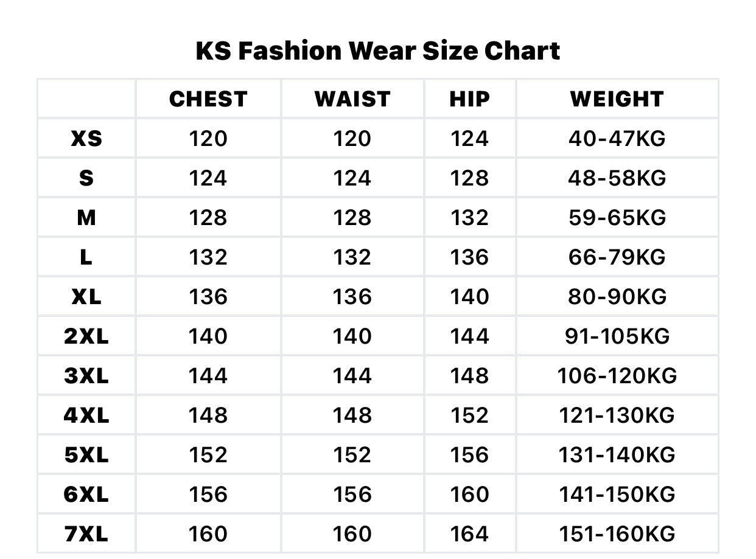Click the hip value 164 cell

click(469, 534)
